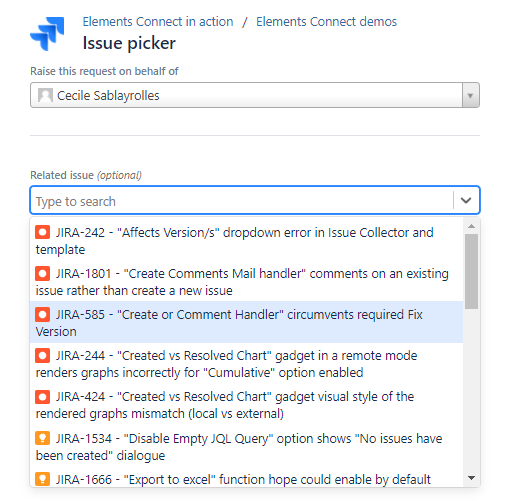Viewport: 521px width, 501px height.
Task: Click the bug icon beside JIRA-424
Action: (43, 397)
